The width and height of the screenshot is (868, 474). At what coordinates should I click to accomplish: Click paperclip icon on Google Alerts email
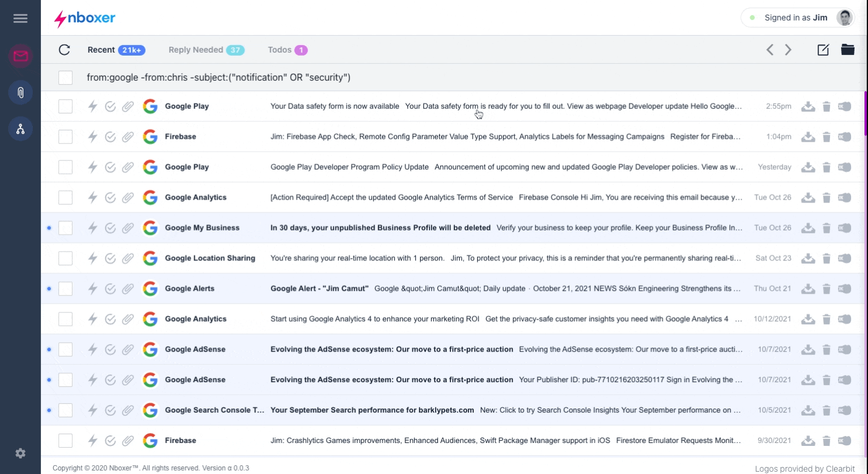[x=128, y=288]
